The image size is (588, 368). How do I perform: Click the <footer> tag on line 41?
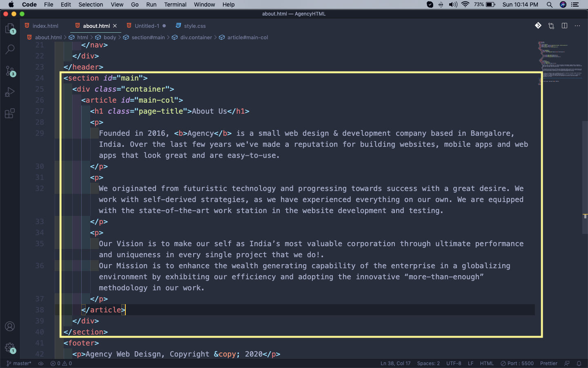click(x=81, y=343)
